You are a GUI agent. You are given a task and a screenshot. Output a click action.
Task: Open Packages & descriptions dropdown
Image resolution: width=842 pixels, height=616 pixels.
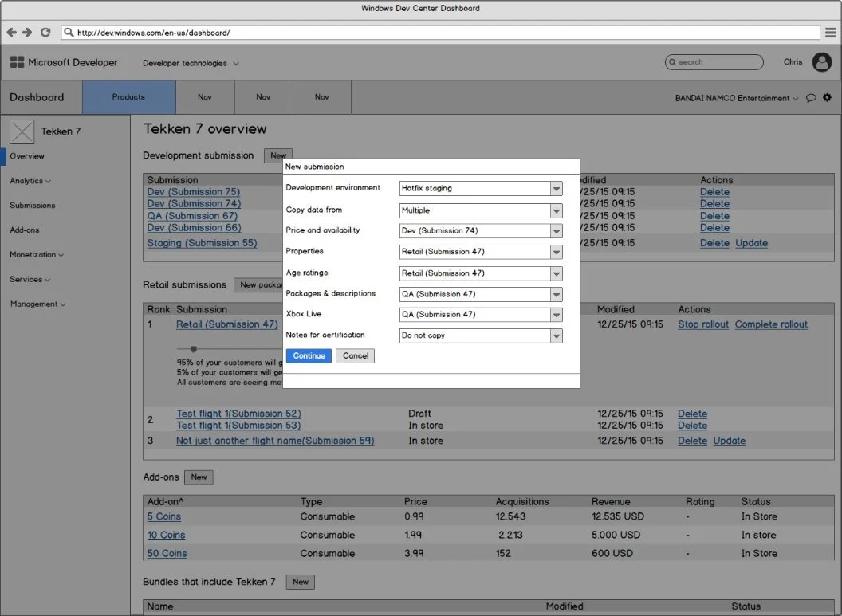(x=481, y=294)
